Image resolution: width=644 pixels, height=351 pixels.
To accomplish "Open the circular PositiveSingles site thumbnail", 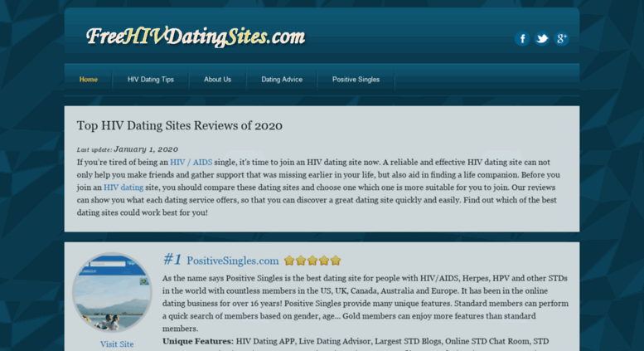I will pyautogui.click(x=112, y=292).
